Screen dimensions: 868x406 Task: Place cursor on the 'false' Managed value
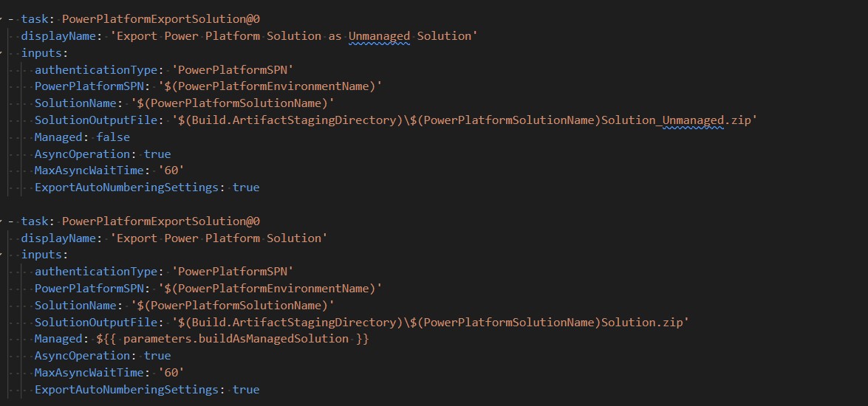tap(113, 137)
